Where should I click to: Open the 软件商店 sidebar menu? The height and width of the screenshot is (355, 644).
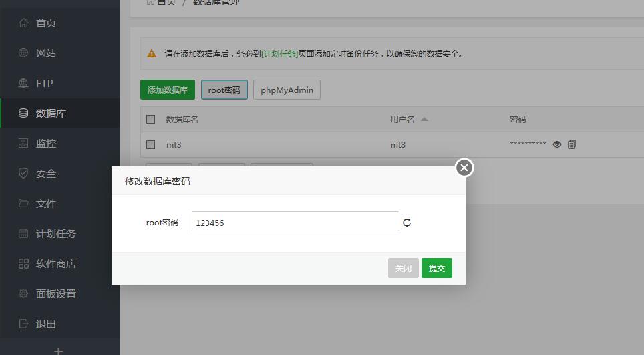tap(56, 264)
